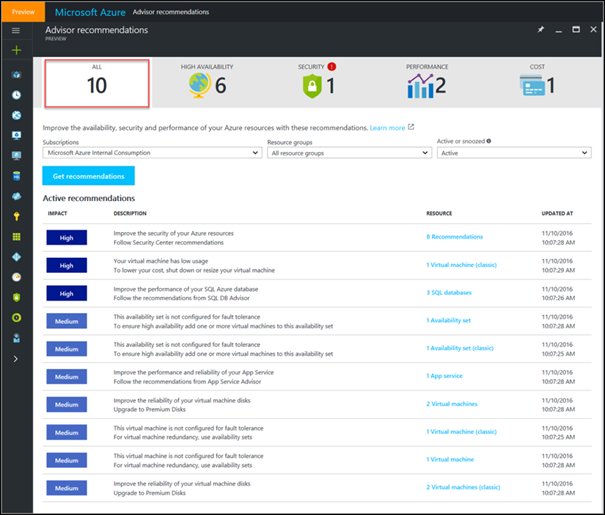Click the Impact column header
This screenshot has width=605, height=515.
[57, 213]
